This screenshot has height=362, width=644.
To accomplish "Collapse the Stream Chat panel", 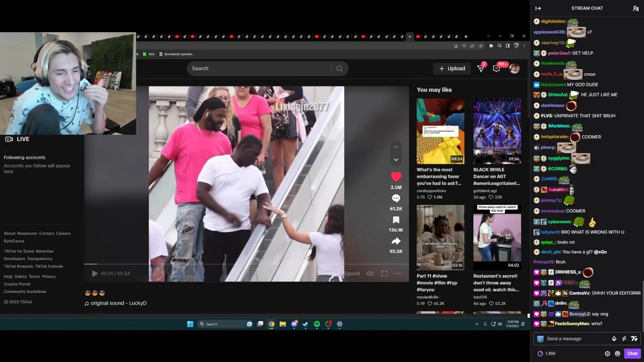I will (x=538, y=8).
